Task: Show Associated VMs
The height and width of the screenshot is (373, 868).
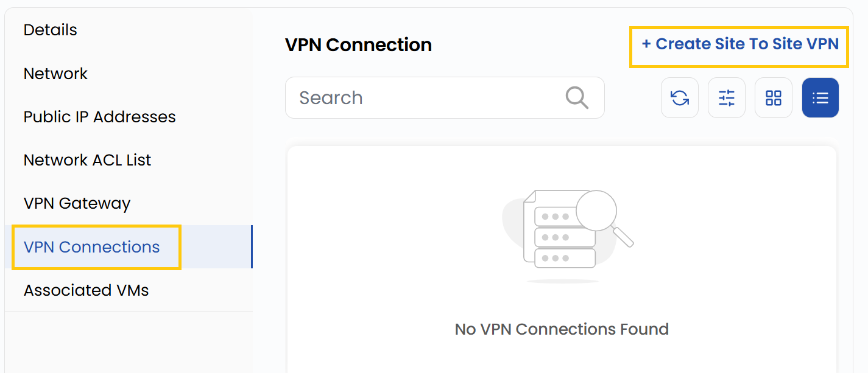Action: 86,290
